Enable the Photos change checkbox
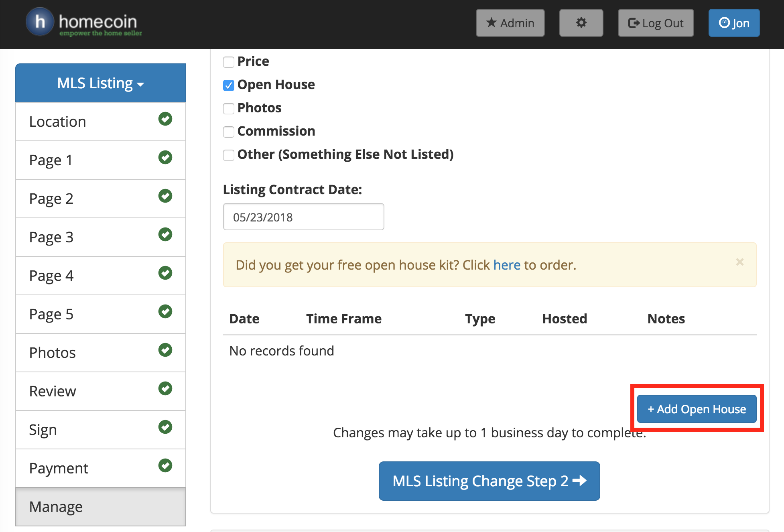 click(x=229, y=109)
